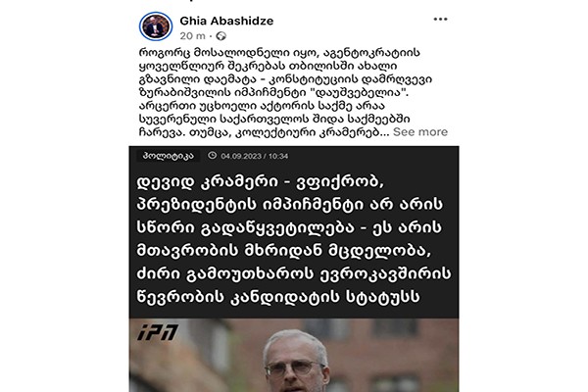Viewport: 588px width, 392px height.
Task: Click the post's first line starting როგორც
Action: point(279,52)
